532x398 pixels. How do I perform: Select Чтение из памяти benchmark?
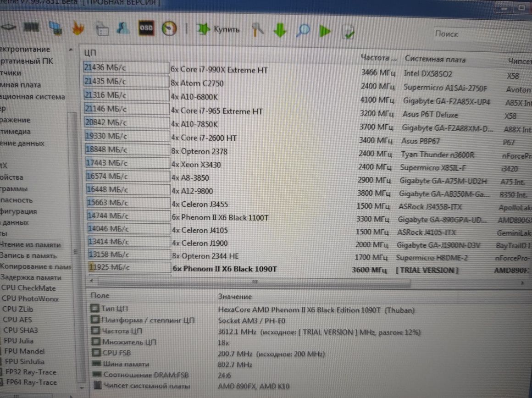[x=31, y=245]
